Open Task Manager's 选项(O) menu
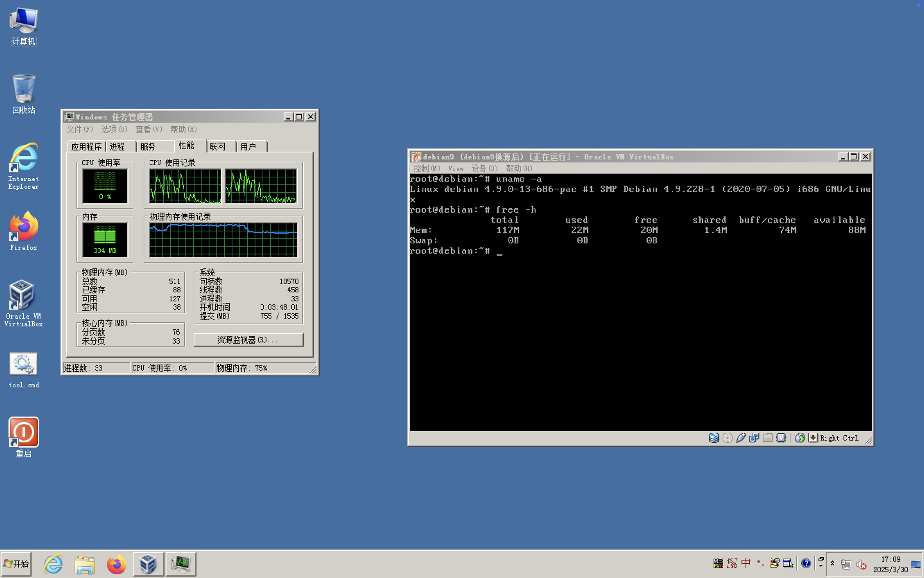This screenshot has height=578, width=924. [x=114, y=129]
